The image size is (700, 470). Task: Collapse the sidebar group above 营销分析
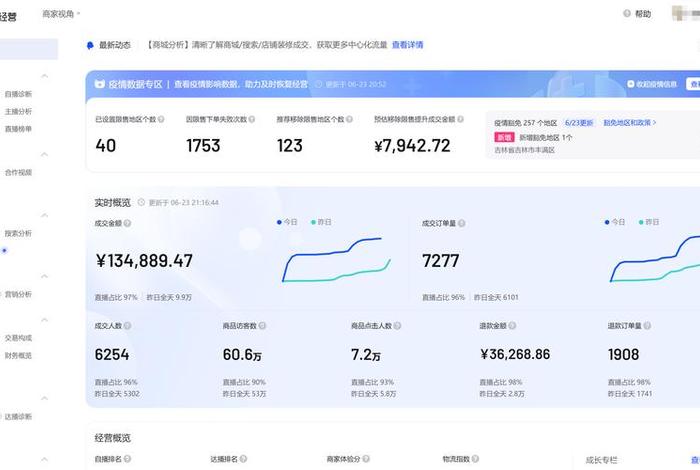(x=45, y=276)
